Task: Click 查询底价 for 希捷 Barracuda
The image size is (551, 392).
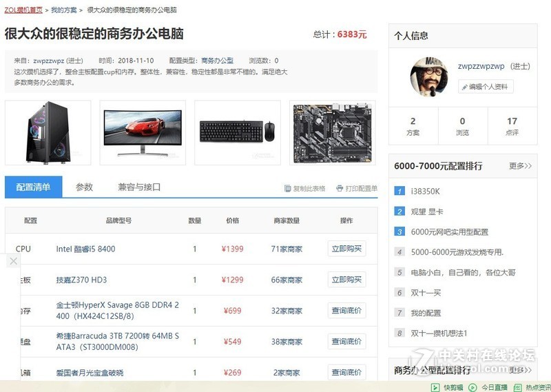Action: (x=347, y=342)
